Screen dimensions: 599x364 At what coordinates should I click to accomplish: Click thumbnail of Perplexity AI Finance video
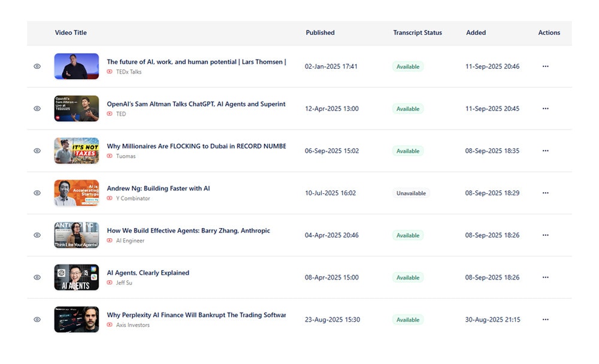(77, 320)
